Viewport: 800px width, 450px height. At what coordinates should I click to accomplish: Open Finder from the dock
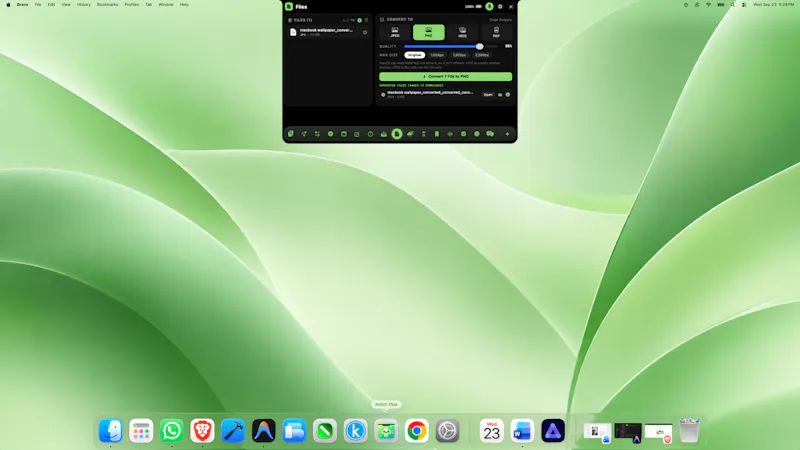click(110, 431)
